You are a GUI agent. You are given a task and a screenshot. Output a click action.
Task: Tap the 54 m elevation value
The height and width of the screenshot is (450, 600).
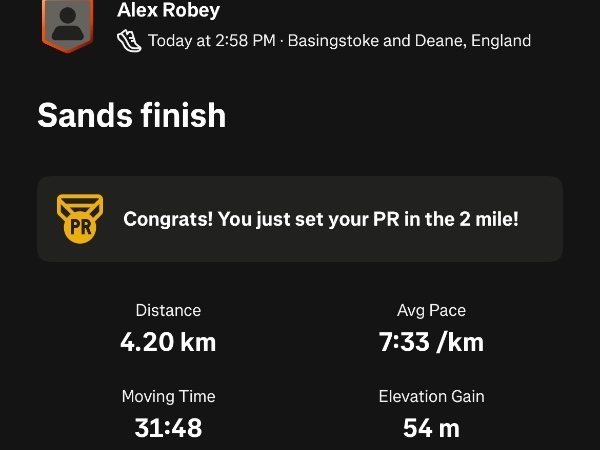click(x=432, y=429)
